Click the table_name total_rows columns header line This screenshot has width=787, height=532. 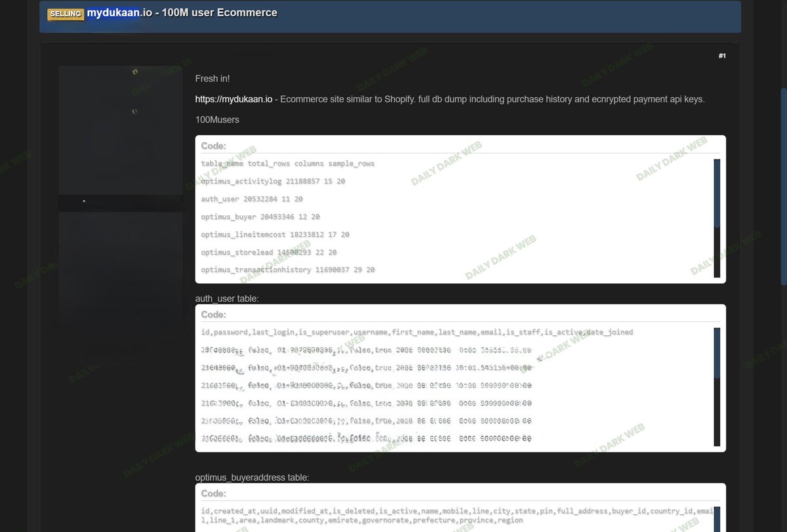click(288, 163)
